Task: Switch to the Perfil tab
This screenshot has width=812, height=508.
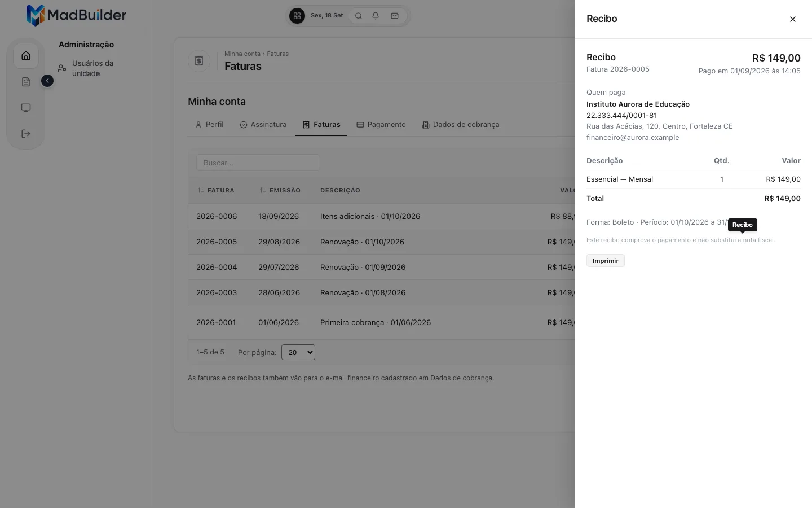Action: point(209,125)
